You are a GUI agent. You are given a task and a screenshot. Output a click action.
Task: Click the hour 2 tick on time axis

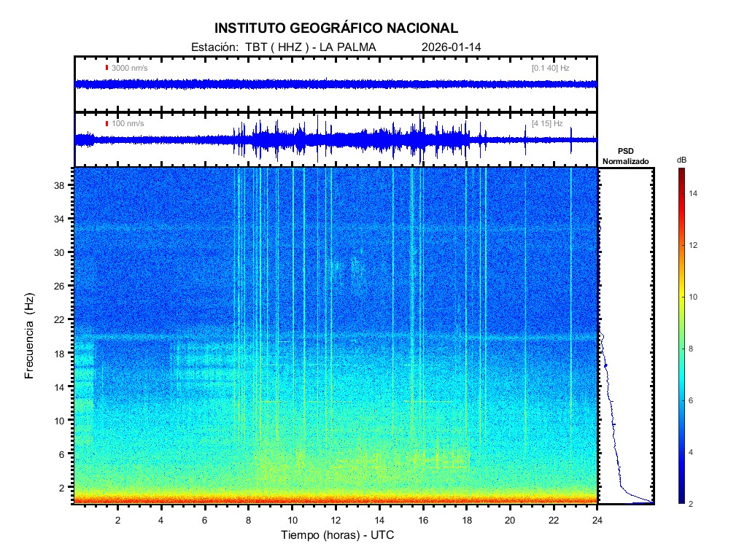coord(117,520)
